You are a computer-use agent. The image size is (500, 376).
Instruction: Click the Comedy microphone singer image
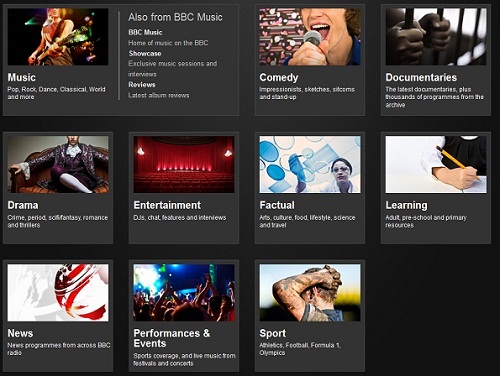tap(310, 37)
